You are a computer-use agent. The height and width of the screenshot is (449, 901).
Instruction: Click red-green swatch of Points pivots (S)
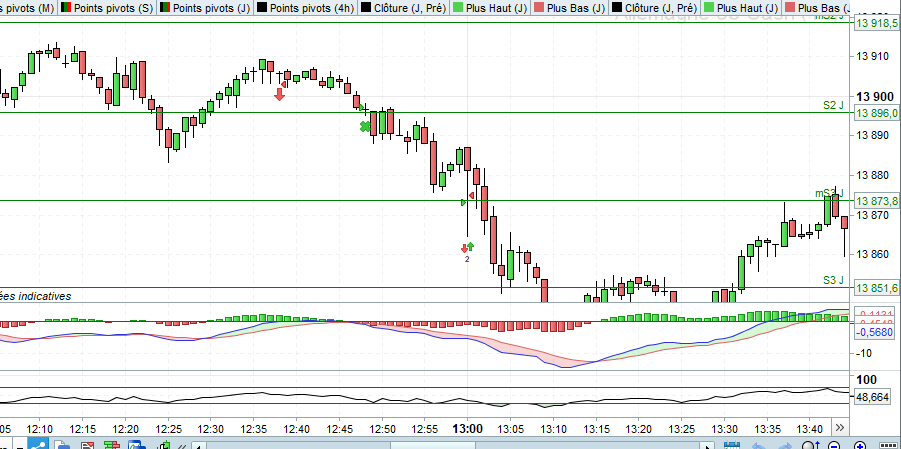point(66,8)
